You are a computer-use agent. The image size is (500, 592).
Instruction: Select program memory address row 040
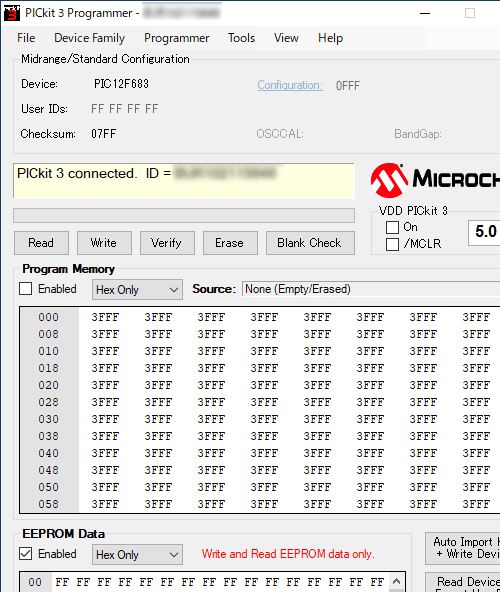(49, 453)
